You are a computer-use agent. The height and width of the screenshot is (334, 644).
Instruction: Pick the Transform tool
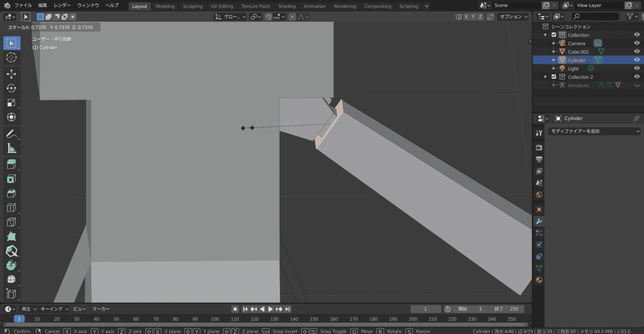tap(11, 117)
